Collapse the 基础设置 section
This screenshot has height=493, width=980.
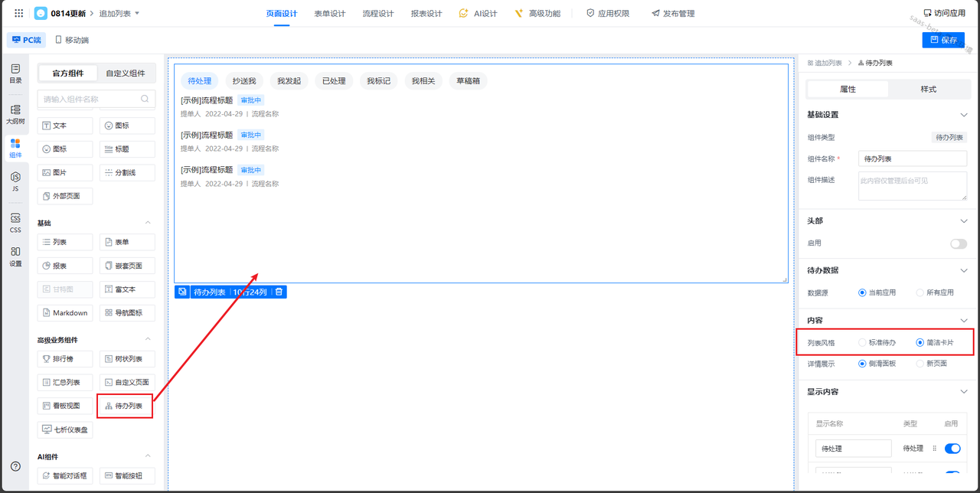point(963,115)
